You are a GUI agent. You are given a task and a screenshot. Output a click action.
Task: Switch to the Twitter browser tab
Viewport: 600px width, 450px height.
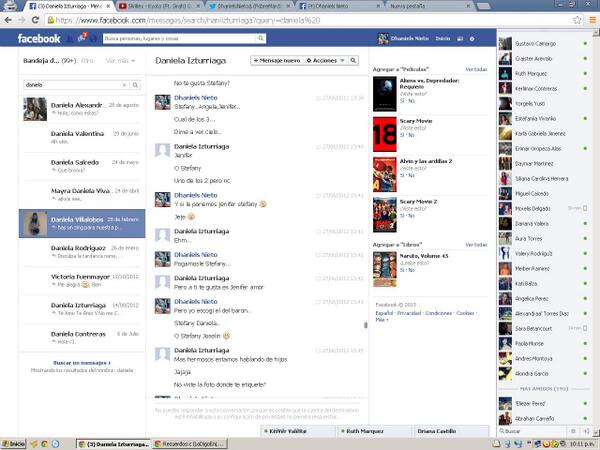[250, 6]
